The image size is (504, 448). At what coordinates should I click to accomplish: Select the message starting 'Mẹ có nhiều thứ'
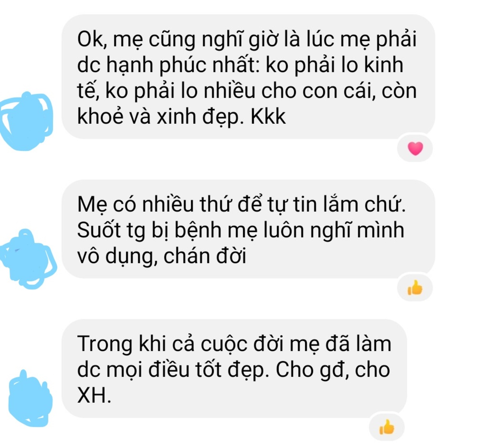click(248, 229)
